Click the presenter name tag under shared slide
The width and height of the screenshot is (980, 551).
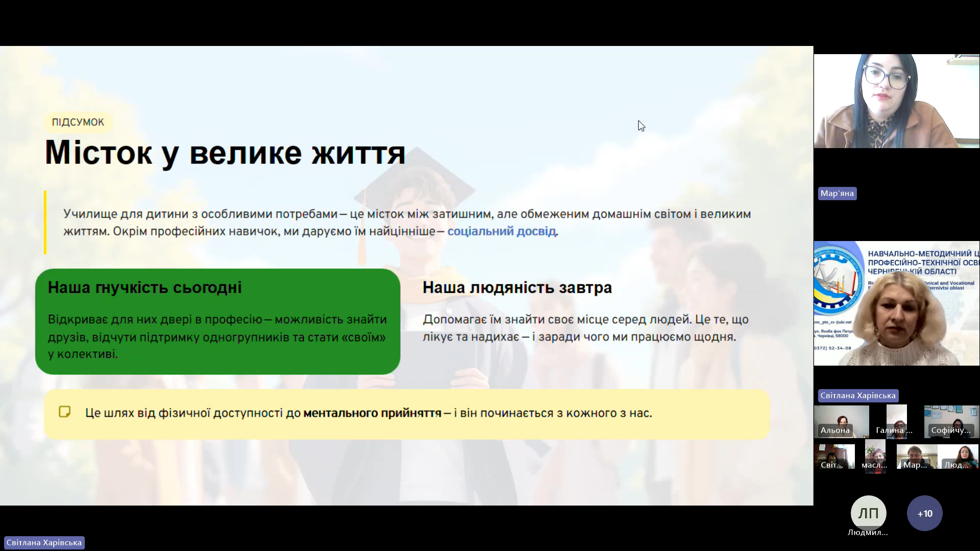point(44,542)
